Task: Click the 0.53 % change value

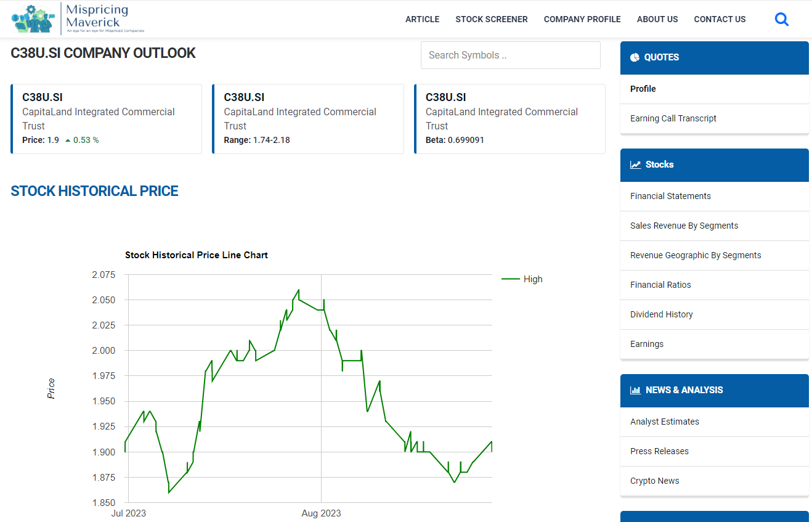Action: point(86,140)
